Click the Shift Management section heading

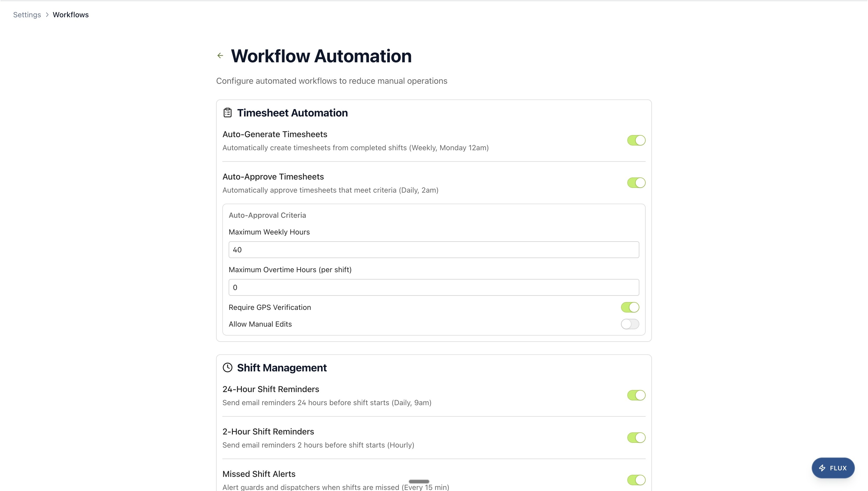[x=282, y=367]
